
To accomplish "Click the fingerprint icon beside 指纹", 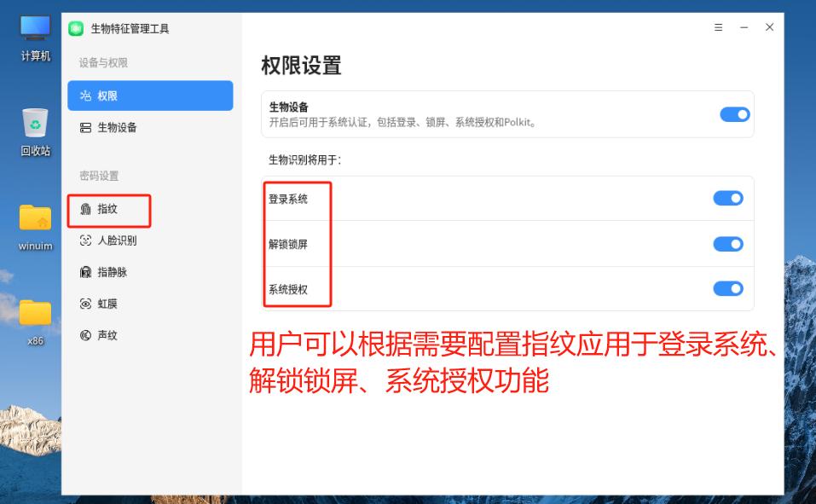I will pos(85,209).
